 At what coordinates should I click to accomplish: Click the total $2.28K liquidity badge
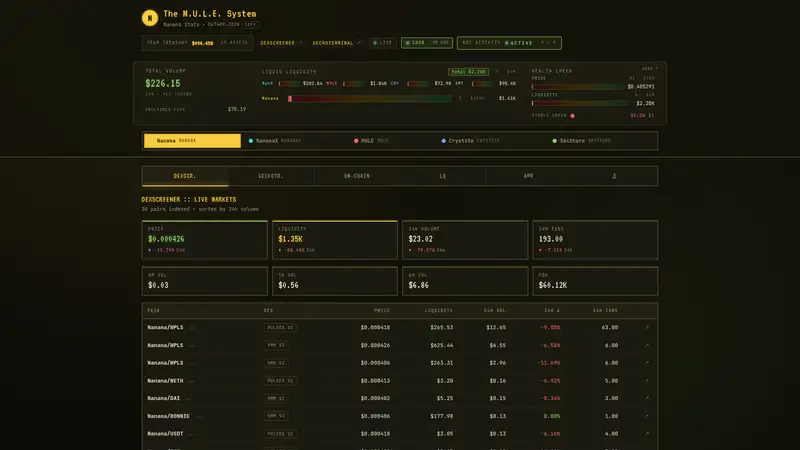click(468, 72)
